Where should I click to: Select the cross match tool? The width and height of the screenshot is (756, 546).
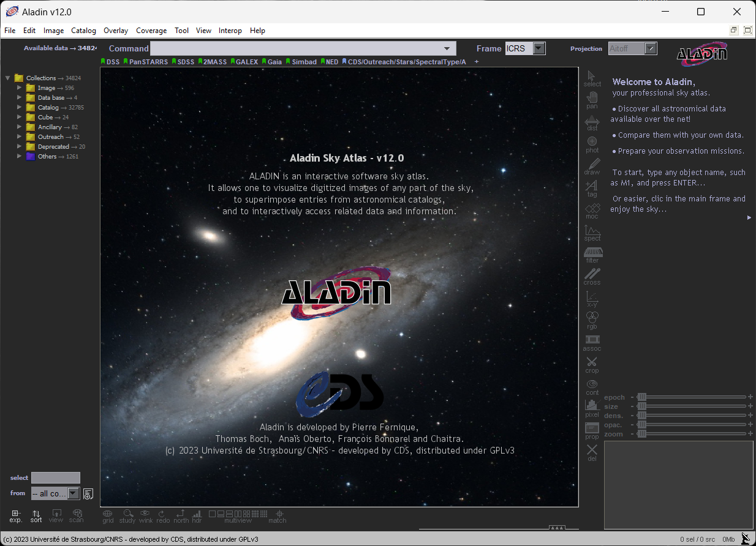(592, 277)
